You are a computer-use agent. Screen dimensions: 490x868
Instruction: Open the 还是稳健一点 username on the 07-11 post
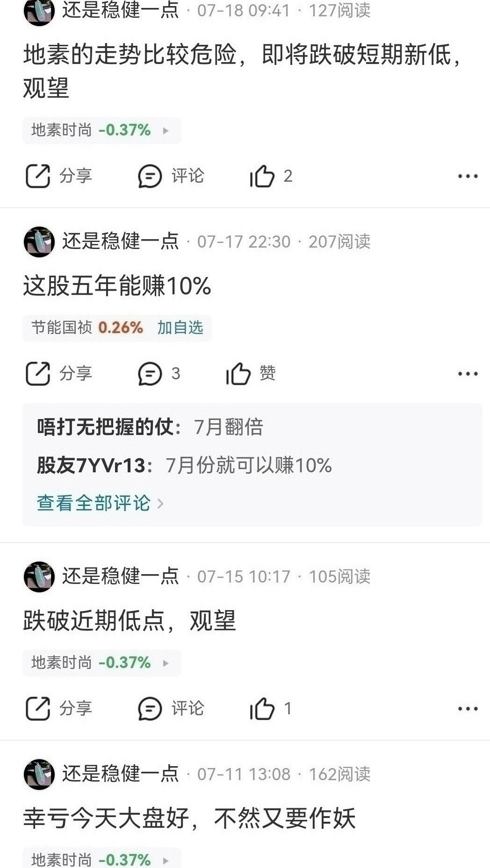tap(121, 774)
